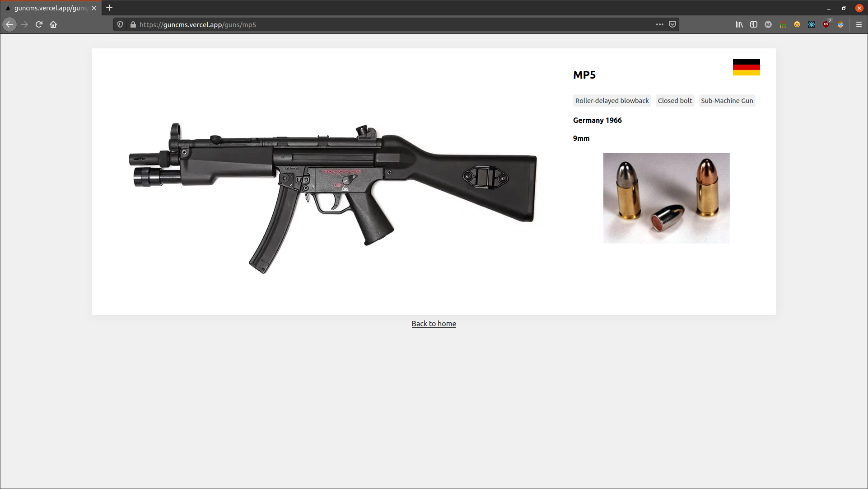Save page to Pocket icon
Image resolution: width=868 pixels, height=489 pixels.
click(672, 24)
